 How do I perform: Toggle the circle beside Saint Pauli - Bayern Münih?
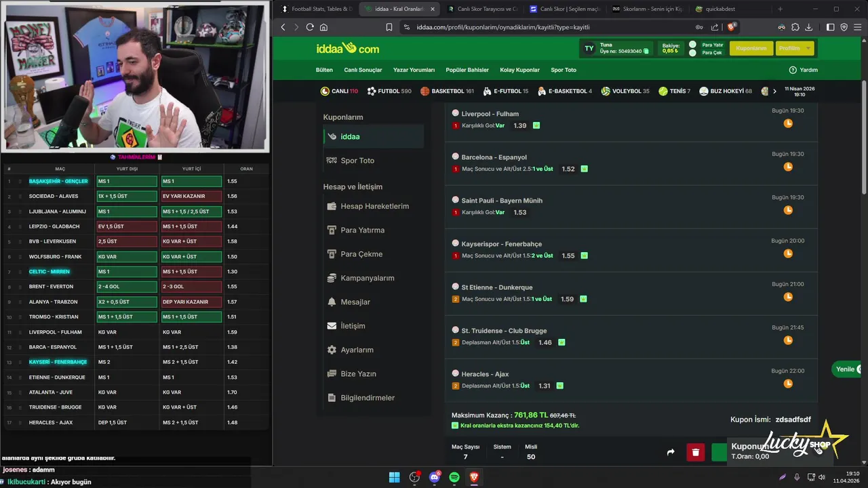456,200
